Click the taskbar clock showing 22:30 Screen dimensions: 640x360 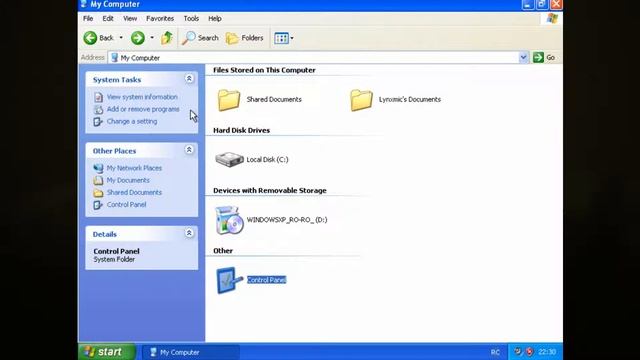click(x=547, y=352)
